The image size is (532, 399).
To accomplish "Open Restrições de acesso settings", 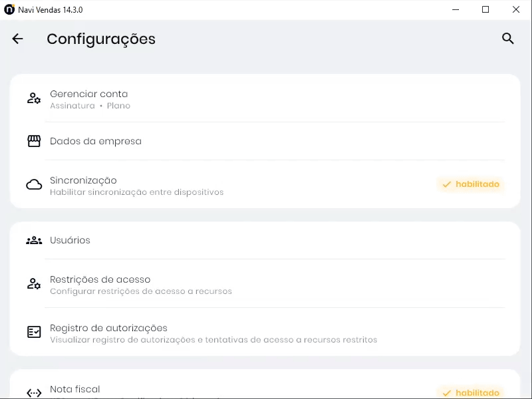I will click(100, 280).
